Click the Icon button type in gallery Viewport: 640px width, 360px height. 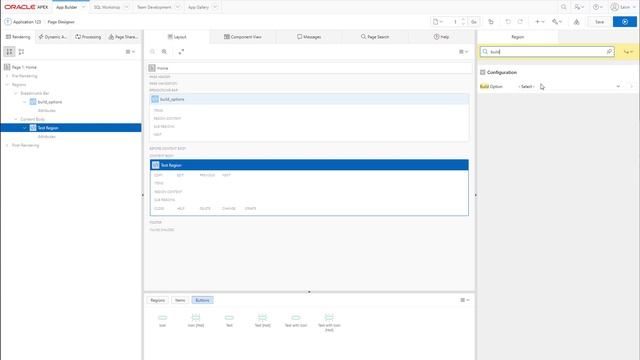coord(162,320)
